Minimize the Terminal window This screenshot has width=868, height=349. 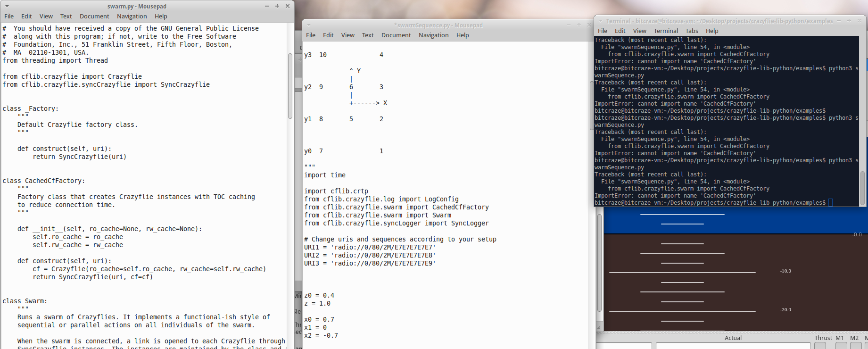[839, 21]
